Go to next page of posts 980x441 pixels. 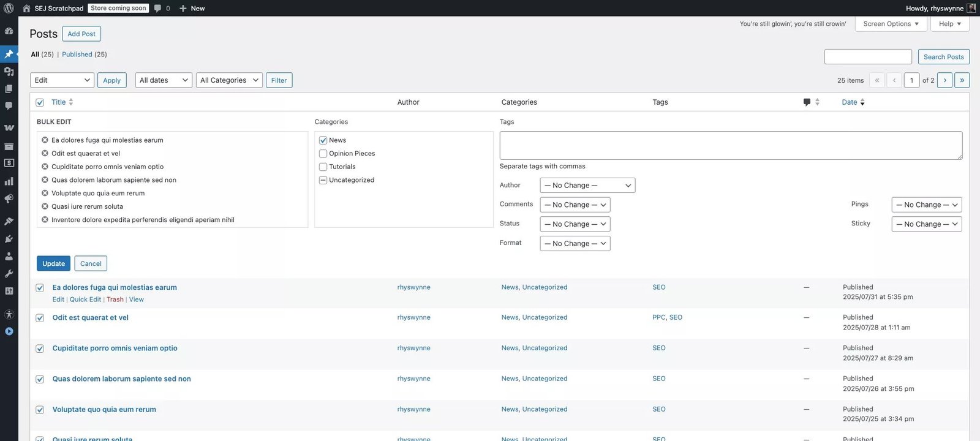pos(944,80)
